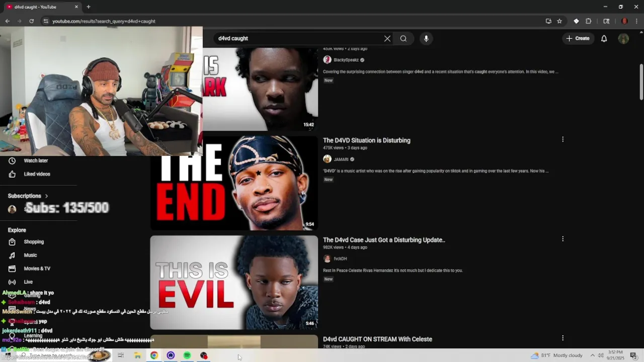644x362 pixels.
Task: Click the browser address bar URL
Action: point(104,21)
